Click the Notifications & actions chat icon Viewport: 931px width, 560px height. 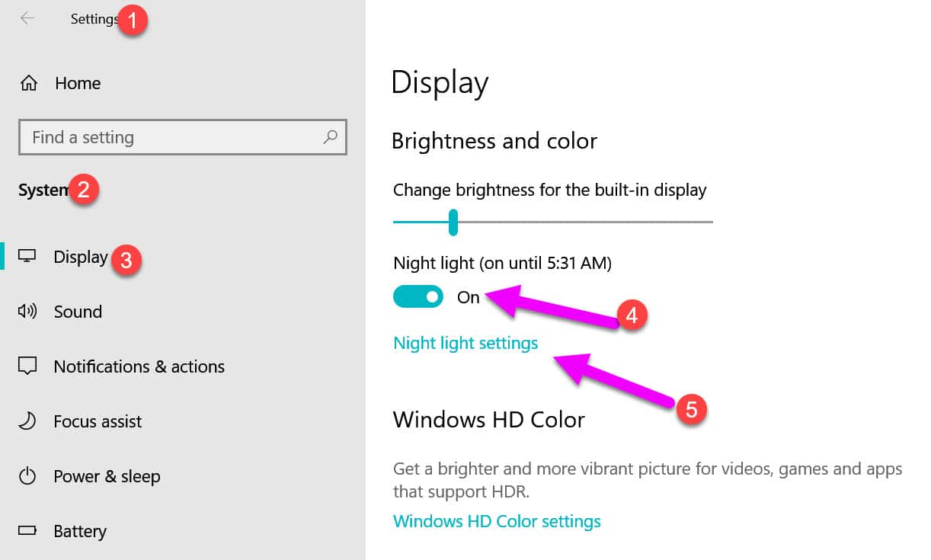(27, 366)
